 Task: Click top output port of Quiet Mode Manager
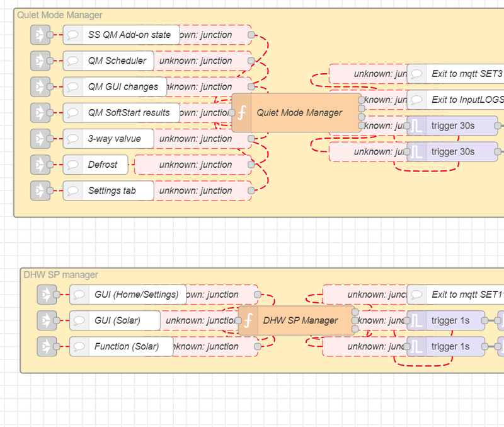pyautogui.click(x=362, y=100)
